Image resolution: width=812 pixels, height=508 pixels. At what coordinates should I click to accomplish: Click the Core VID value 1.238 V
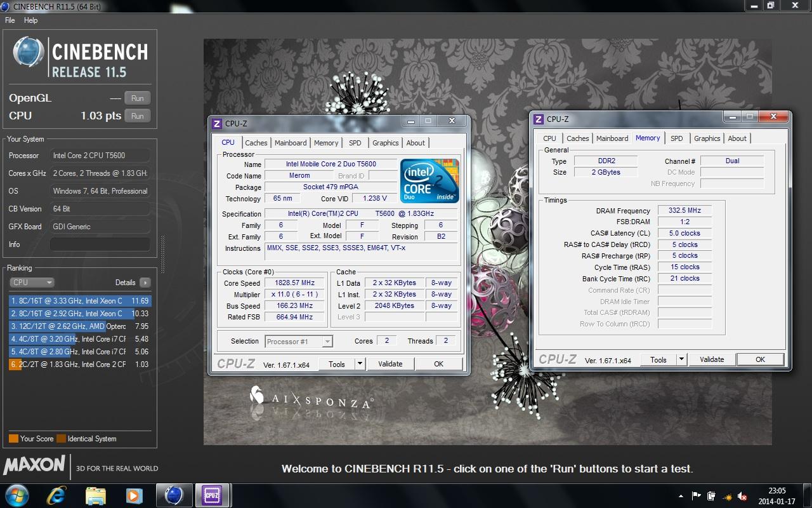pos(374,198)
